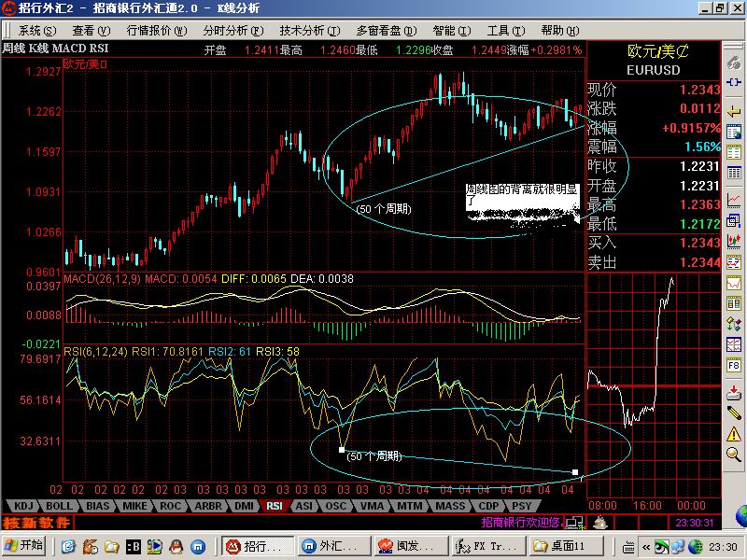Switch to the ROC indicator tab
The width and height of the screenshot is (747, 560).
tap(171, 506)
